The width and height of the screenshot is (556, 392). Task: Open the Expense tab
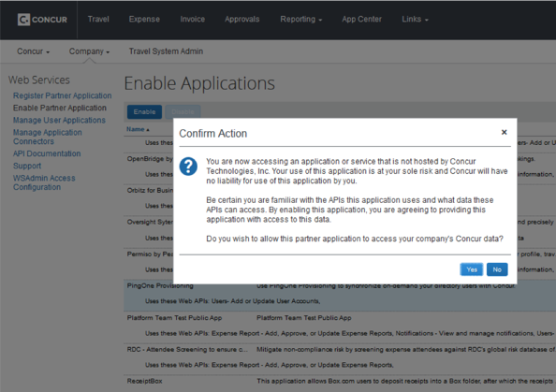pyautogui.click(x=144, y=19)
